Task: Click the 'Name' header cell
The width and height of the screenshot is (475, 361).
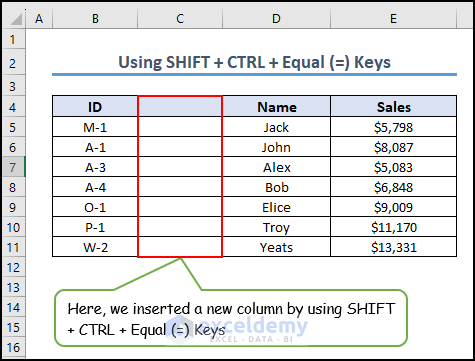Action: coord(276,107)
